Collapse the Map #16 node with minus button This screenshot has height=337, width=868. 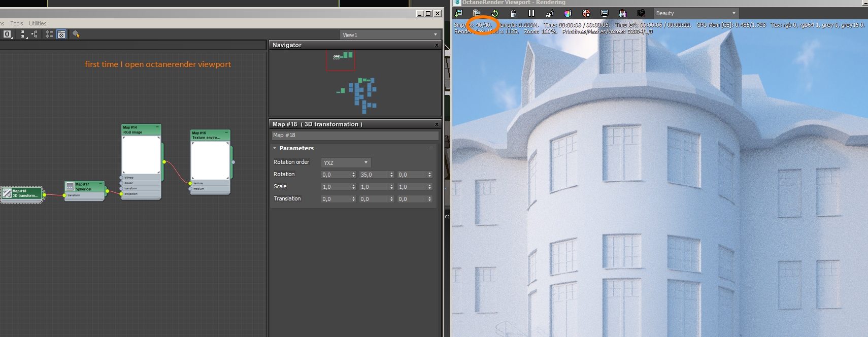point(226,132)
